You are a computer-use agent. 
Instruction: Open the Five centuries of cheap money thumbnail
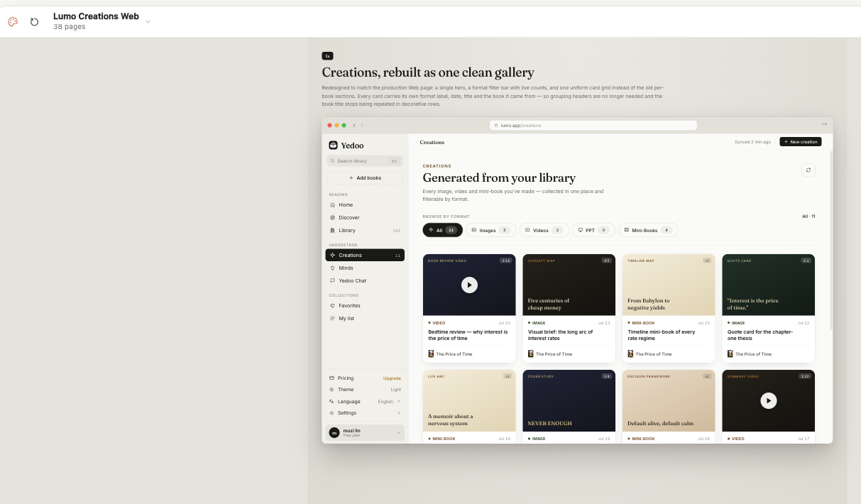tap(569, 285)
